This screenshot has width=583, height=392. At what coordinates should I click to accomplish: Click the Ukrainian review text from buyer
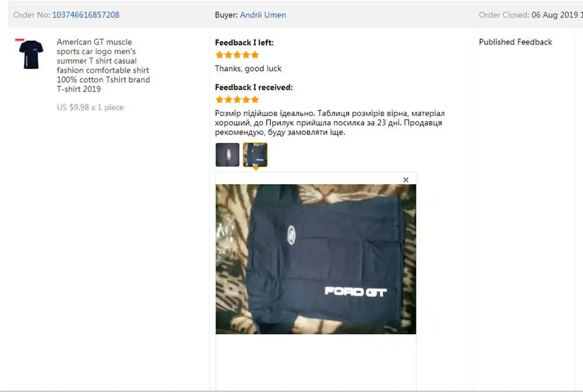(x=330, y=123)
